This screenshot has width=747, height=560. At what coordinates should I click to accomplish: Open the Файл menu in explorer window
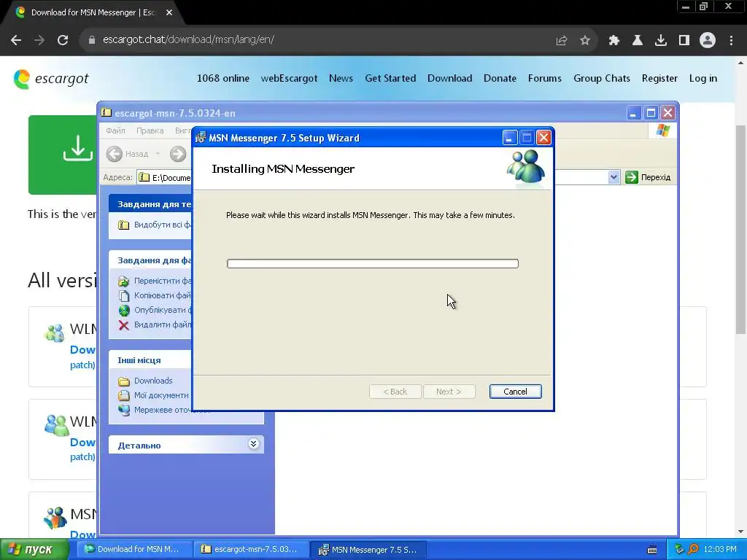point(115,131)
